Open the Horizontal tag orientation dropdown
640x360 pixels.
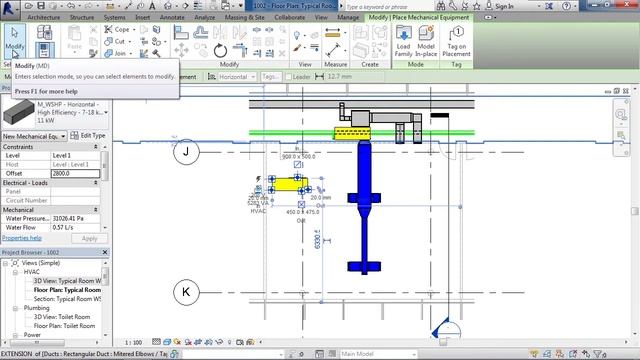[237, 77]
